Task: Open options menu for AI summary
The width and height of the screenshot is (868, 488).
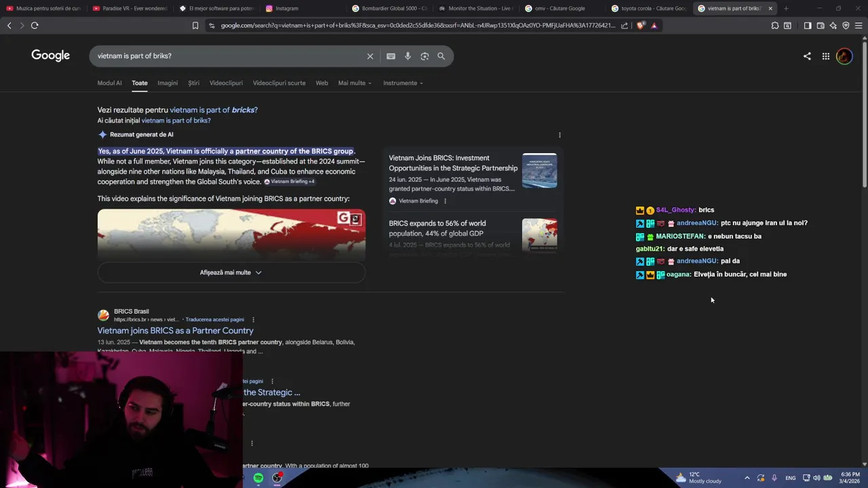Action: (x=559, y=135)
